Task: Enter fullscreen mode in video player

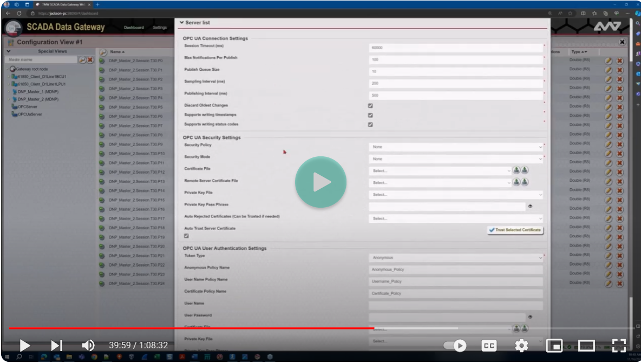Action: click(x=619, y=346)
